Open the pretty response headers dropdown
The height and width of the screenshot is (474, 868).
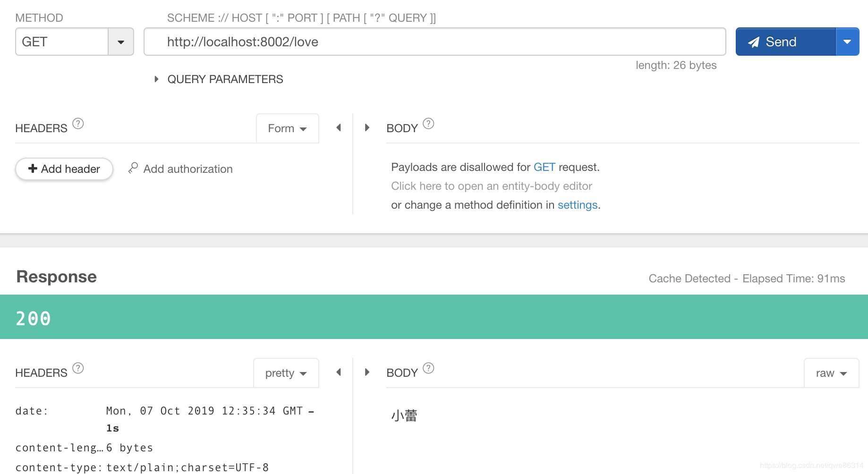[x=286, y=373]
